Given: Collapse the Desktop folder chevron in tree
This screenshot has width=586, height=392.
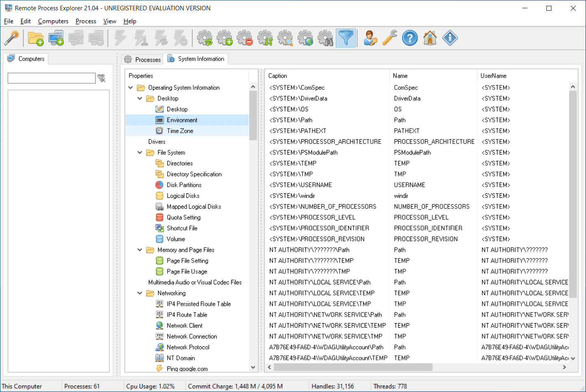Looking at the screenshot, I should pyautogui.click(x=140, y=99).
